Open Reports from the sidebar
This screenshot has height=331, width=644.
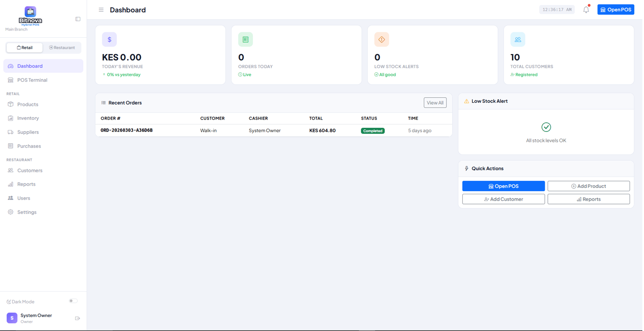[x=43, y=184]
